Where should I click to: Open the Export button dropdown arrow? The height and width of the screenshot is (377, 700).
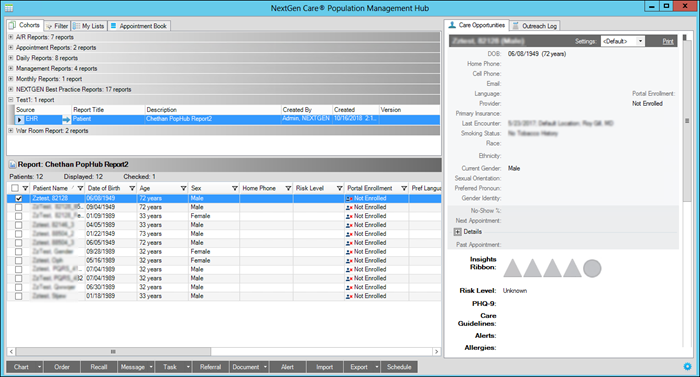pos(376,367)
